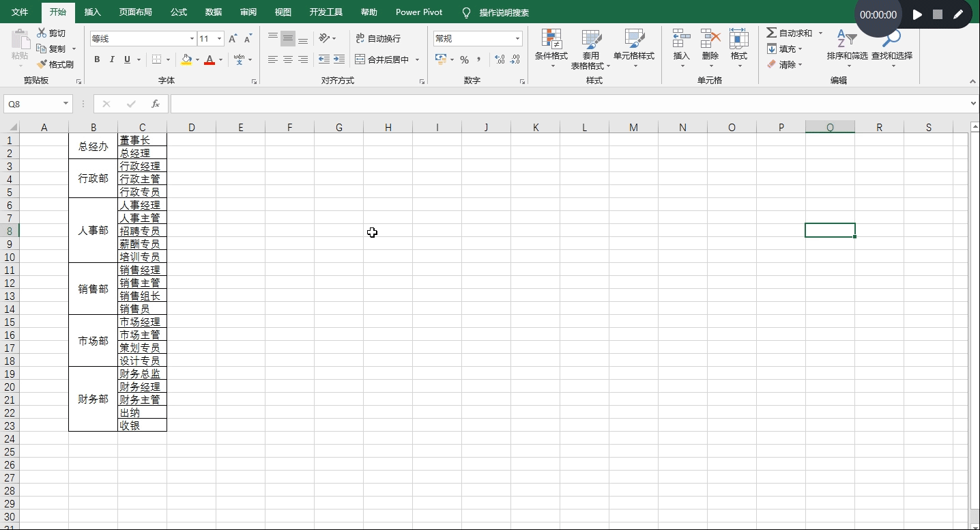Start recording with the play button

pos(918,14)
